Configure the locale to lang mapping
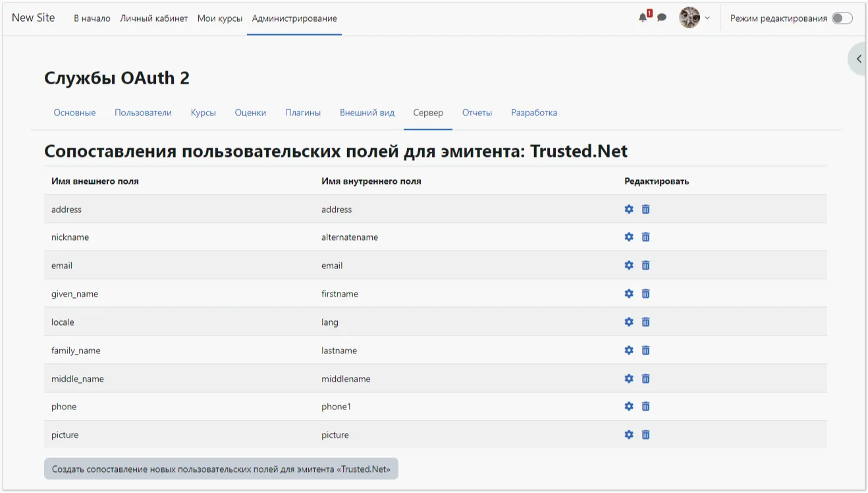Image resolution: width=868 pixels, height=493 pixels. click(x=628, y=322)
